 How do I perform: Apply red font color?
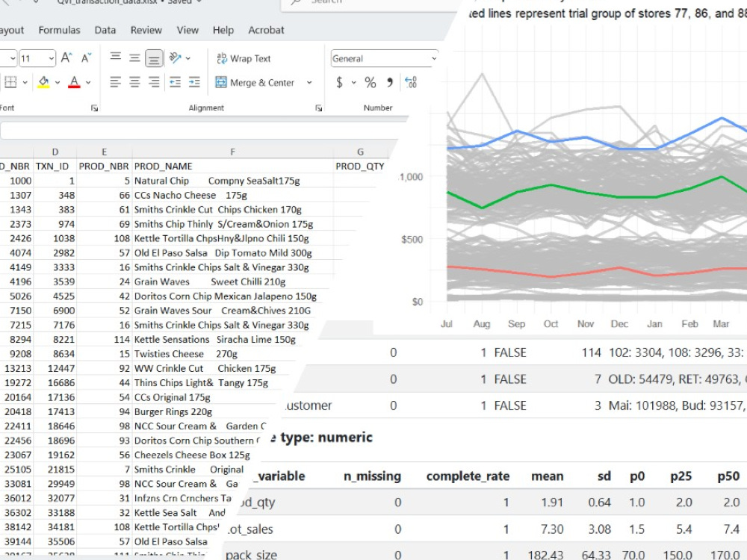click(74, 82)
